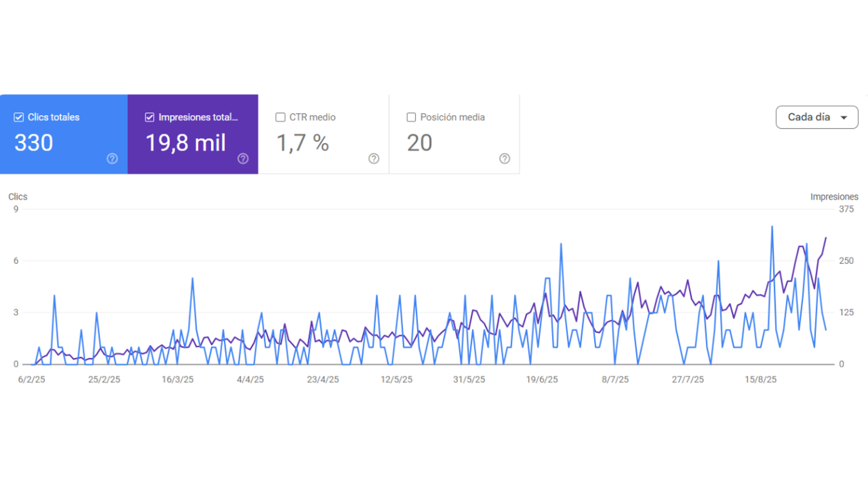Click the Impresiones axis title

pos(834,197)
